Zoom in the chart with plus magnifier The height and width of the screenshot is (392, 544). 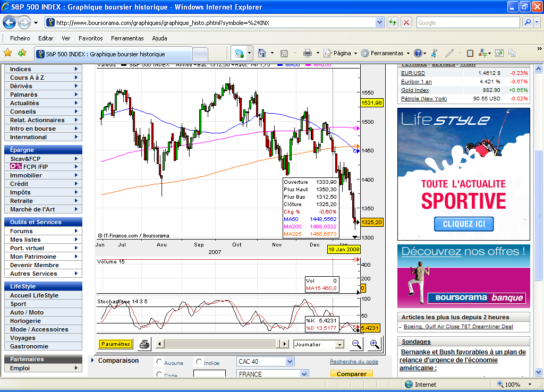click(x=374, y=344)
